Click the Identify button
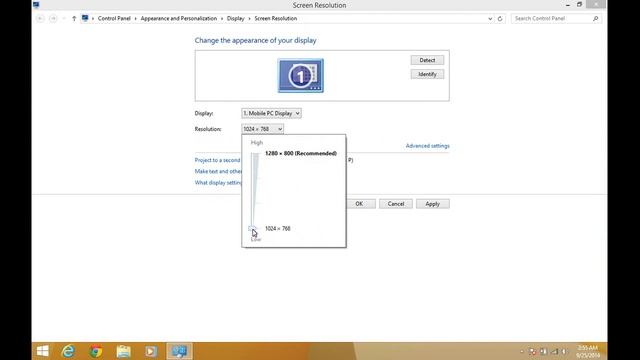Screen dimensions: 640x360 coord(427,74)
